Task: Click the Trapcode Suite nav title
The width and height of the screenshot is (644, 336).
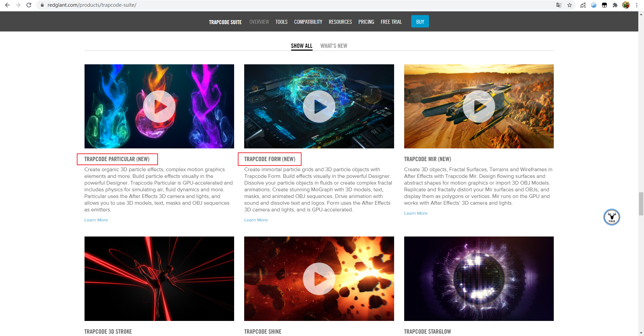Action: tap(225, 22)
